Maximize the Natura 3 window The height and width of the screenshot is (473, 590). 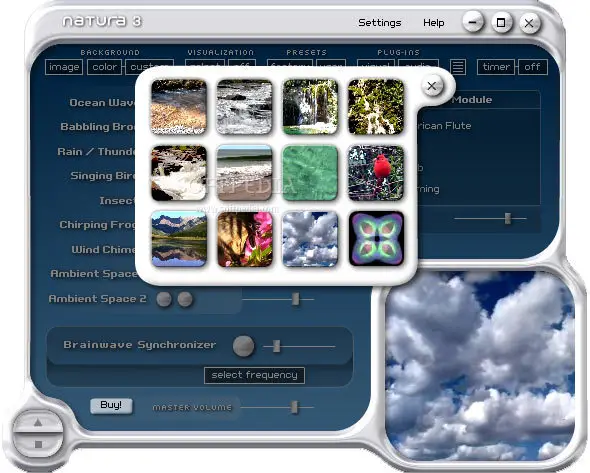click(501, 23)
